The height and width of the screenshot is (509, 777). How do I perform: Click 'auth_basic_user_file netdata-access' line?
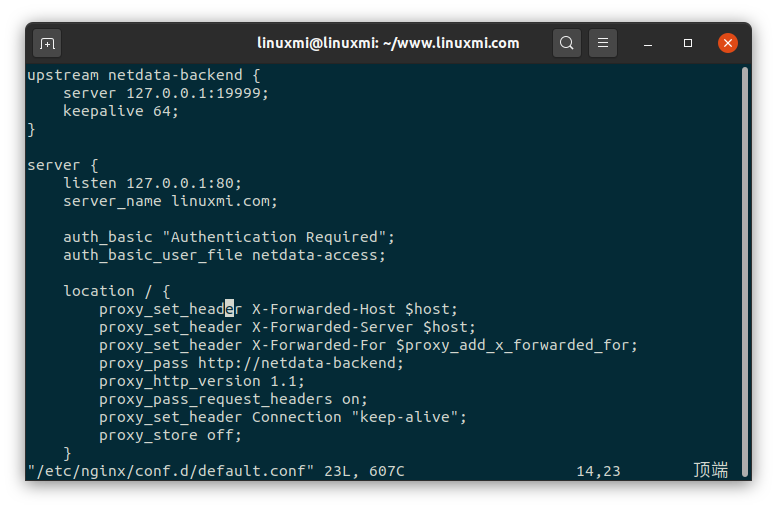tap(224, 255)
